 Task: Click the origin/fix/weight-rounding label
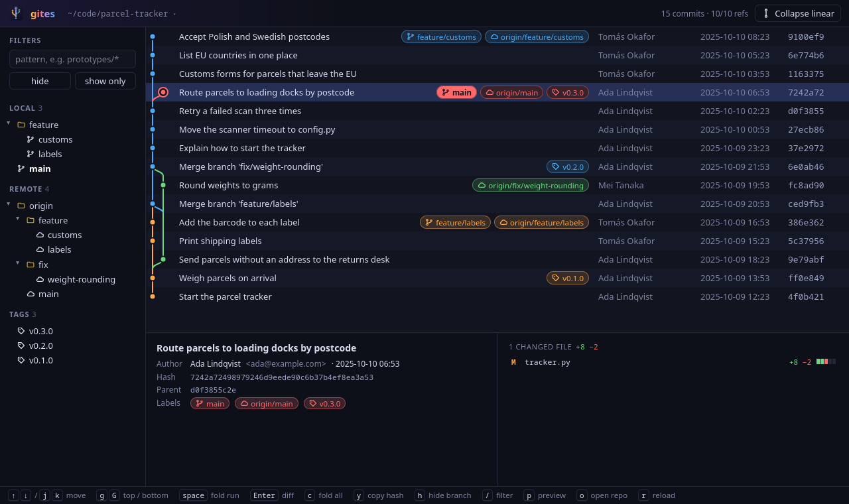(x=531, y=185)
